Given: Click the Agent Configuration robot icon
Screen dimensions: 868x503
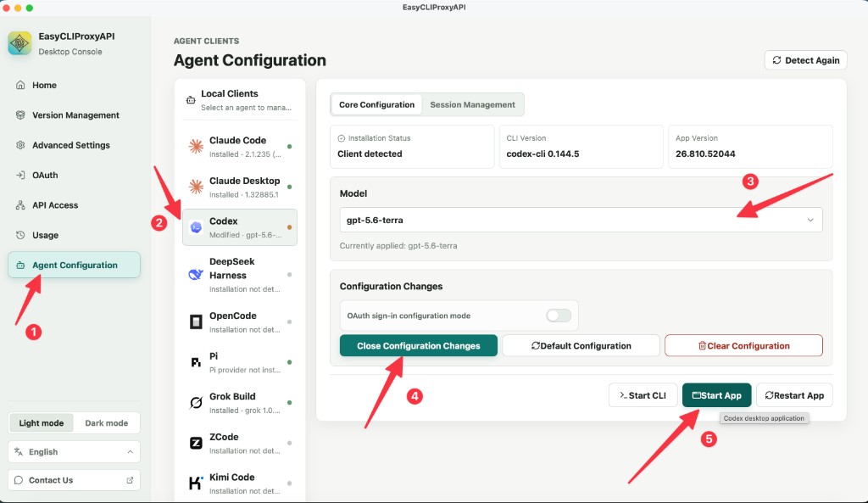Looking at the screenshot, I should click(x=20, y=265).
